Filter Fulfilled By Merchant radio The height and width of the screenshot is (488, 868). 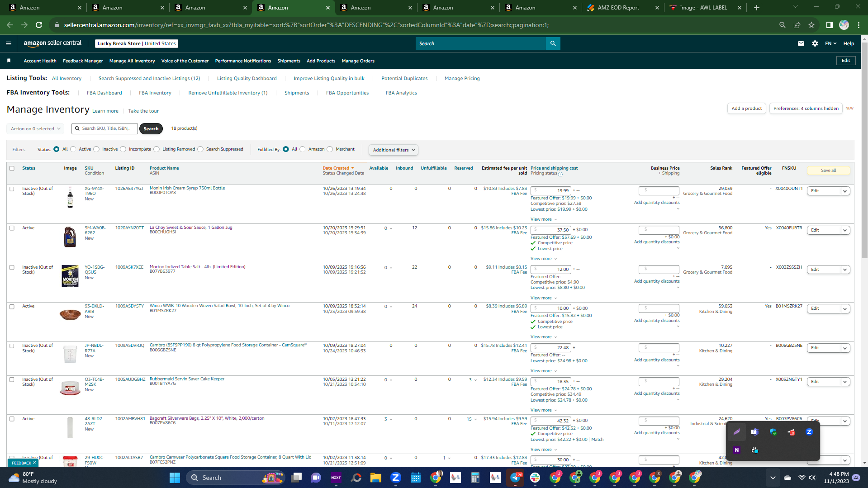point(330,149)
